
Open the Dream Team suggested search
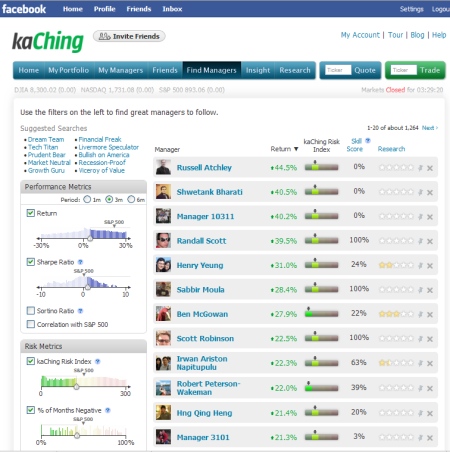pos(46,139)
